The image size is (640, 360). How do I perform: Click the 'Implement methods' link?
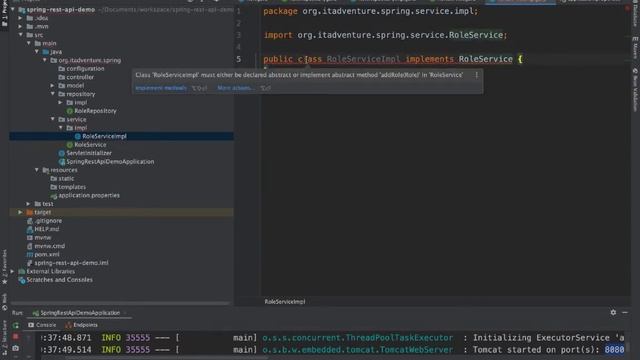[x=161, y=88]
